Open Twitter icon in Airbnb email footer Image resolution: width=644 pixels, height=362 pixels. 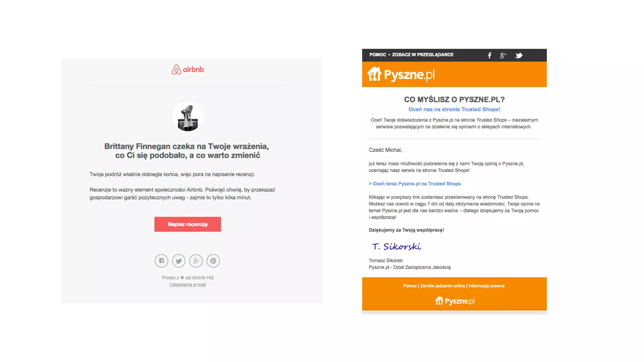click(179, 261)
